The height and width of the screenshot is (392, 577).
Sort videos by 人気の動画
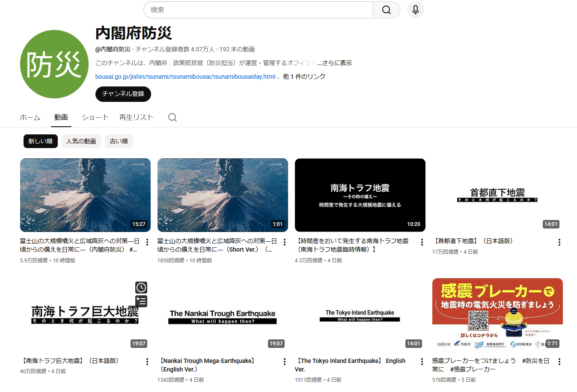point(81,141)
